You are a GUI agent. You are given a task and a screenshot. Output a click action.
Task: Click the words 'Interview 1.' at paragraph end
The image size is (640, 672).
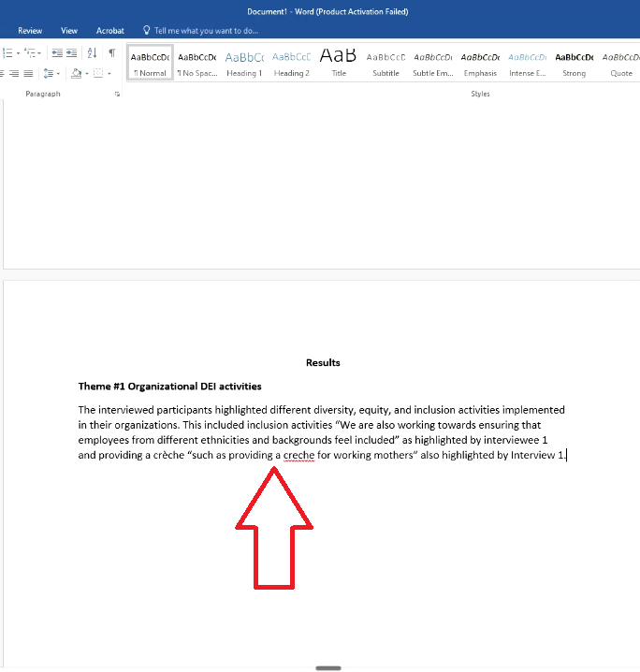pyautogui.click(x=538, y=455)
